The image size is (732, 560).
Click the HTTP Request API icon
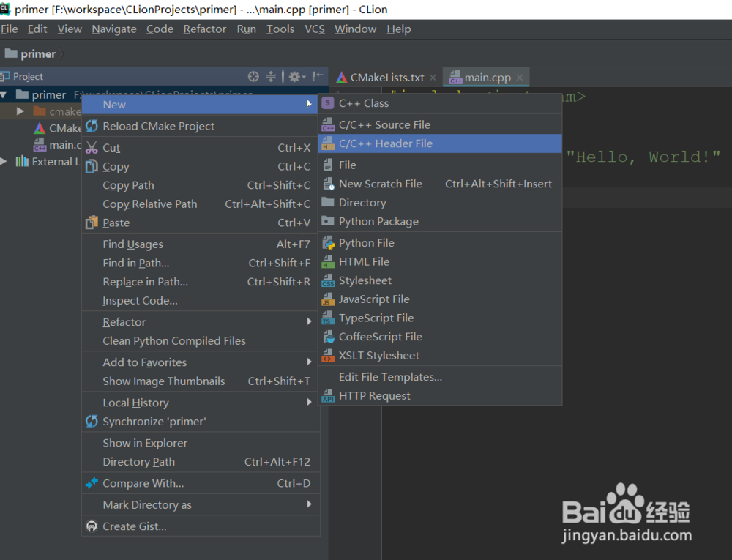[328, 396]
